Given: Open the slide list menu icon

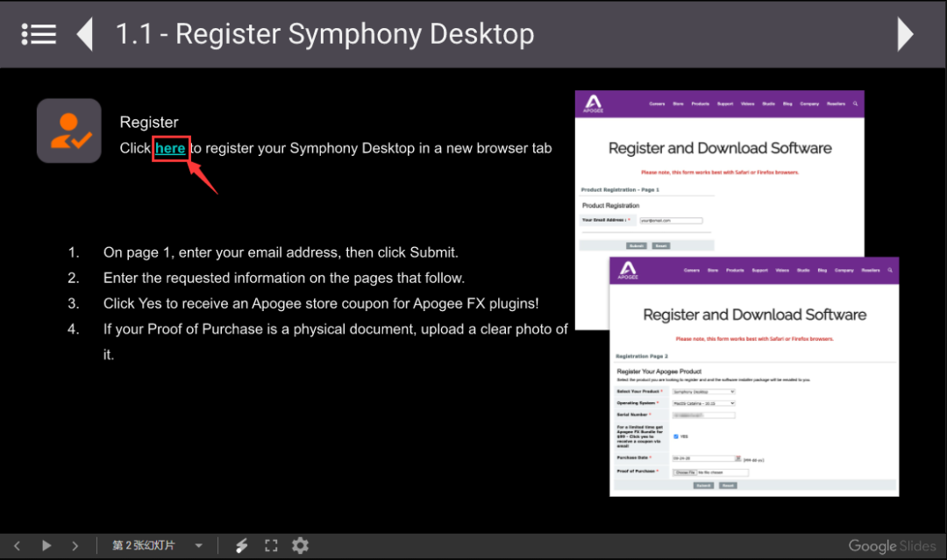Looking at the screenshot, I should (39, 34).
